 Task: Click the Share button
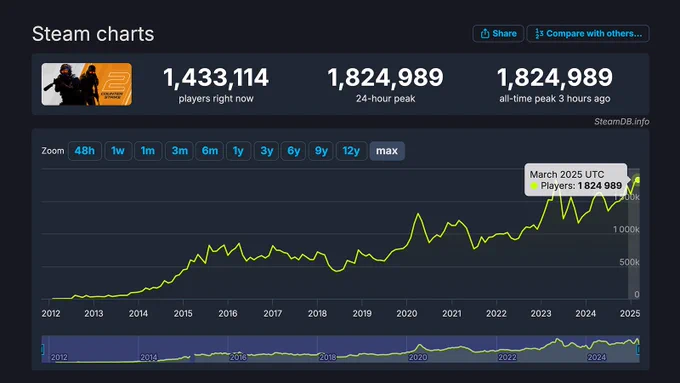pos(498,33)
